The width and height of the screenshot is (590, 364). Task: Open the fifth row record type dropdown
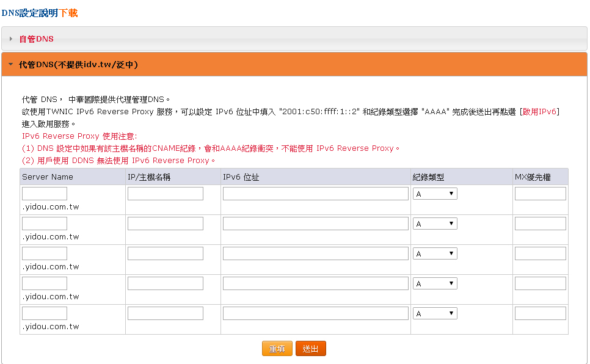435,313
